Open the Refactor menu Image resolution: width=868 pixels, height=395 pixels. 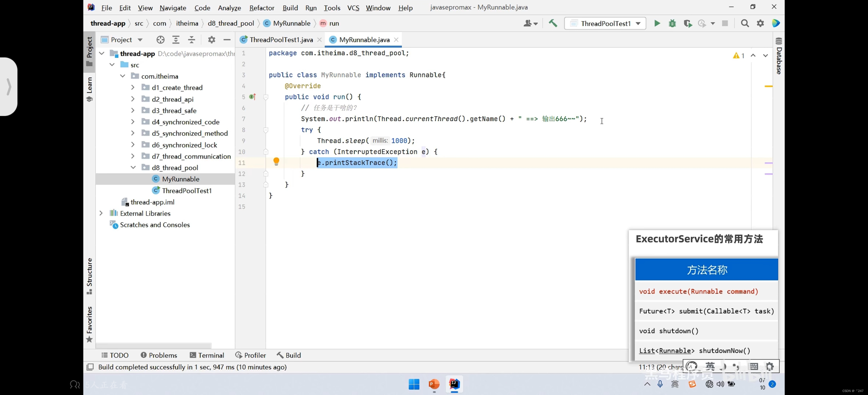tap(261, 7)
